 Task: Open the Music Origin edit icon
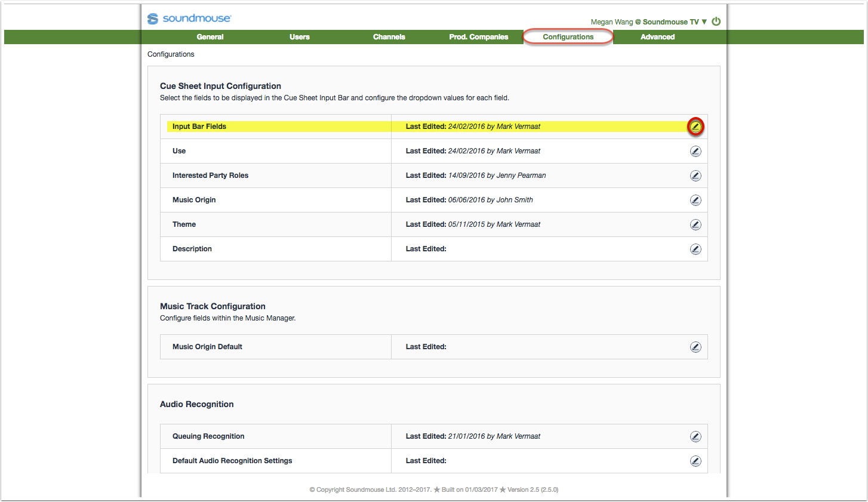pos(695,200)
